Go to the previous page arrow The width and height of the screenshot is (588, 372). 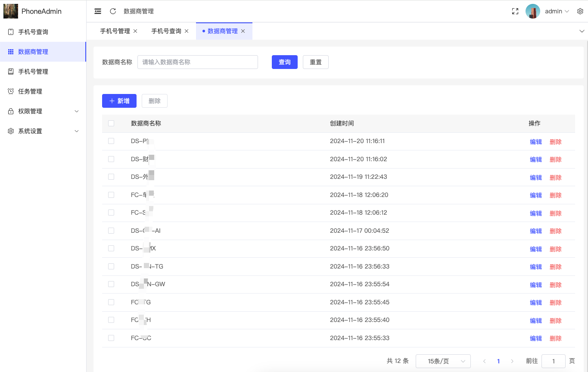point(485,361)
